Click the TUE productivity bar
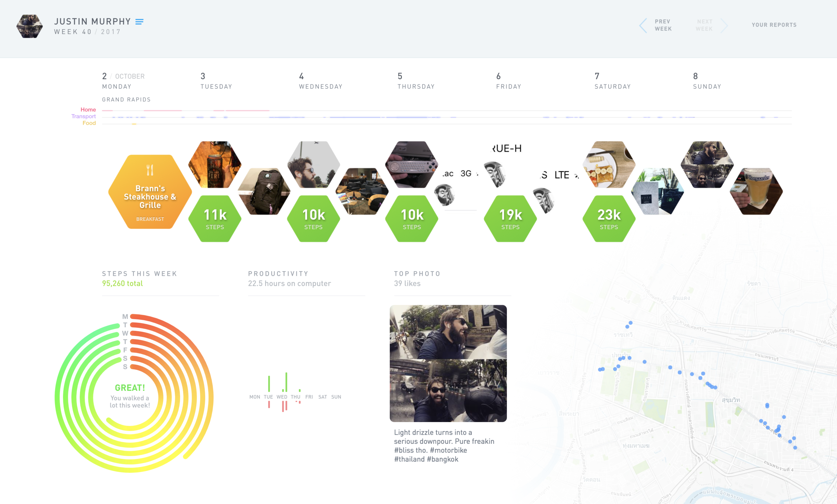 [x=269, y=384]
